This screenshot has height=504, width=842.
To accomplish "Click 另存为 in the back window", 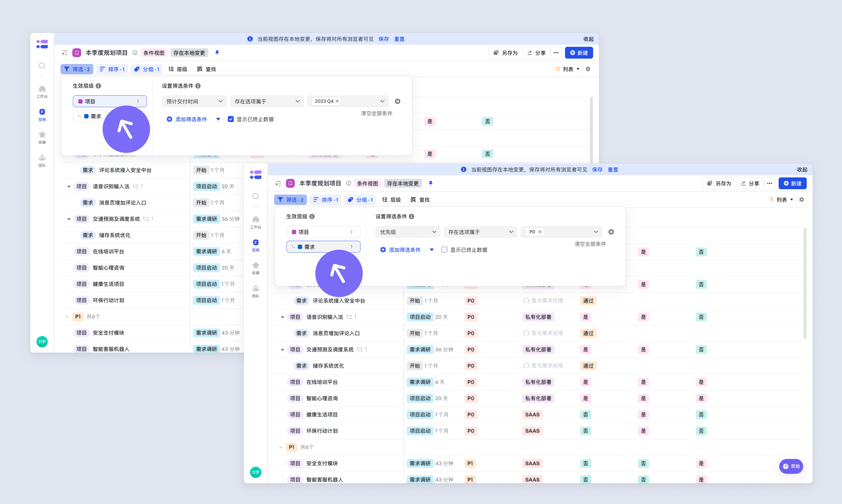I will point(506,53).
